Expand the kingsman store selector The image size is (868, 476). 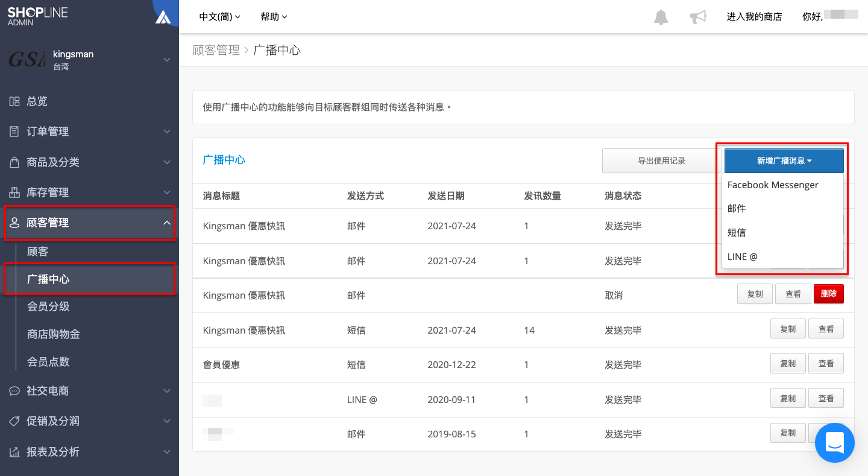[89, 59]
